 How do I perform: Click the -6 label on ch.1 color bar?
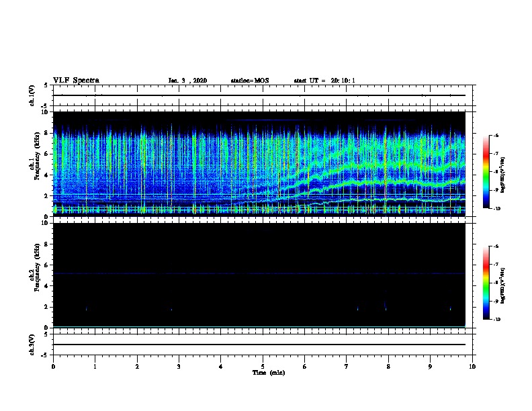[x=496, y=135]
